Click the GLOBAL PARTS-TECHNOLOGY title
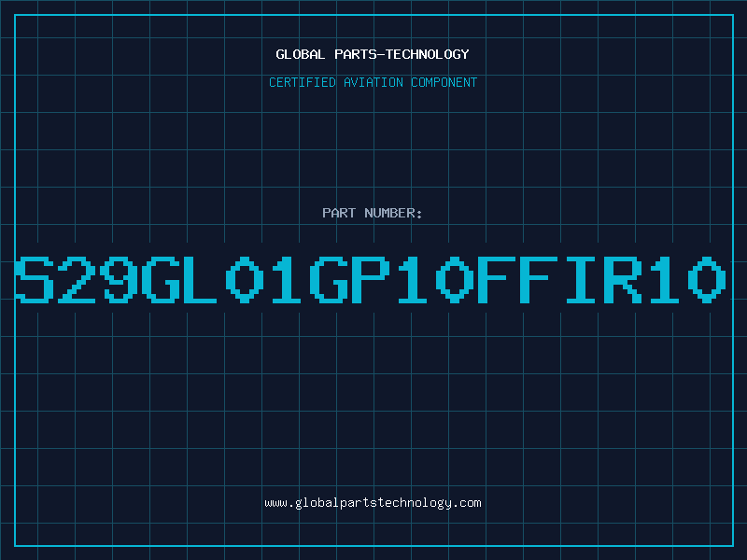747x560 pixels. 373,54
